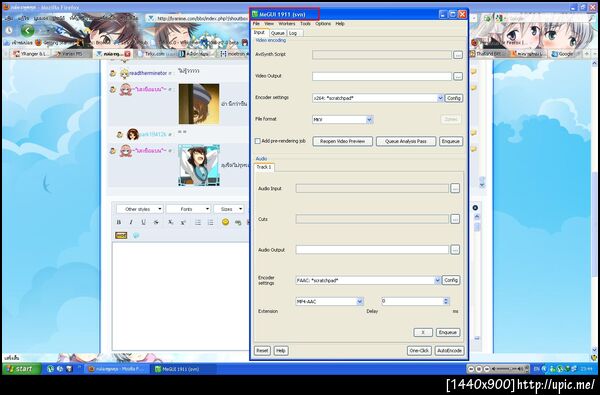The image size is (600, 395).
Task: Browse for an Audio Input file
Action: click(455, 188)
